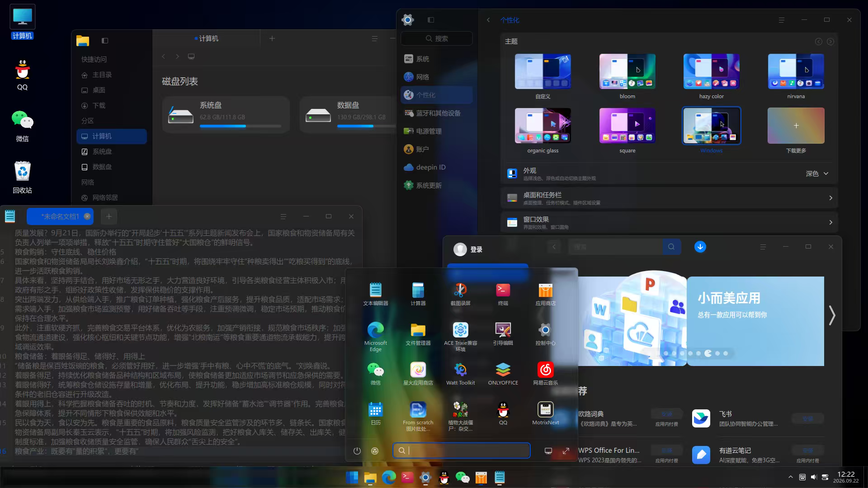Expand 窗口效果 settings row
Viewport: 868px width, 488px height.
[x=669, y=222]
